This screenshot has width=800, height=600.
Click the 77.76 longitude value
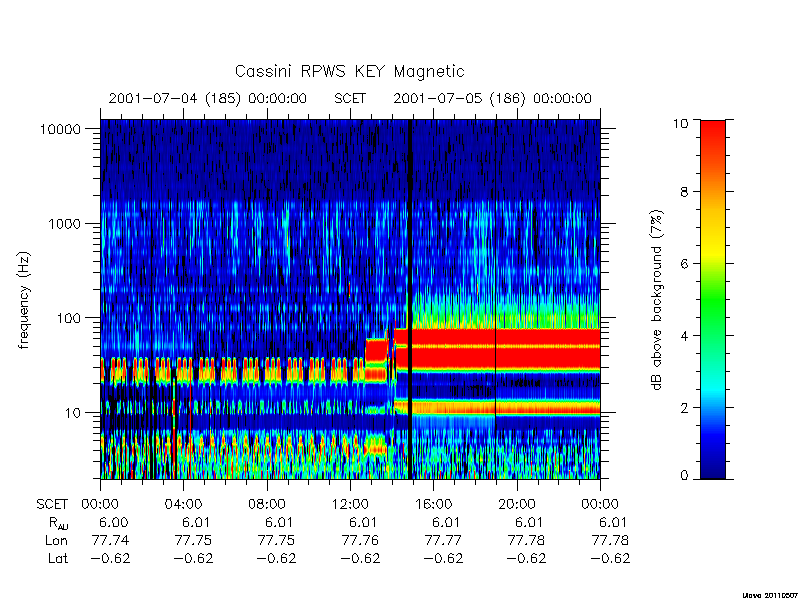coord(360,540)
